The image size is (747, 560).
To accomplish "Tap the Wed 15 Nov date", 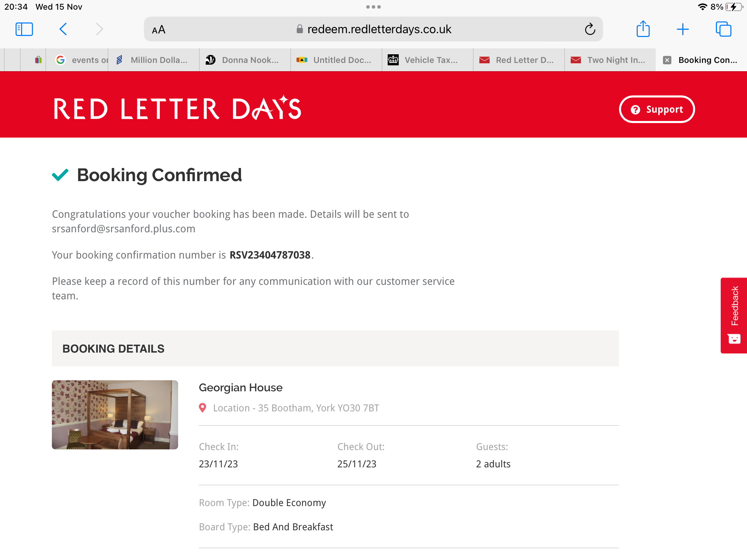I will click(59, 7).
